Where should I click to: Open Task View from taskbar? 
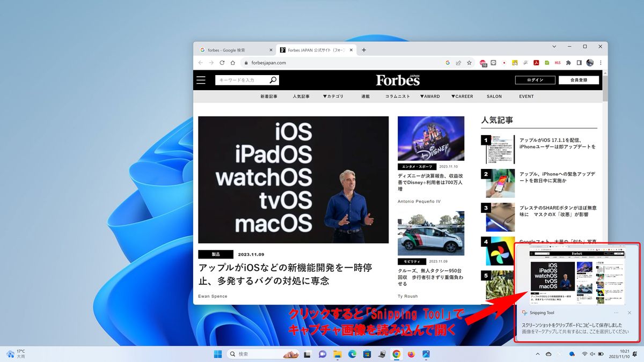pos(308,354)
